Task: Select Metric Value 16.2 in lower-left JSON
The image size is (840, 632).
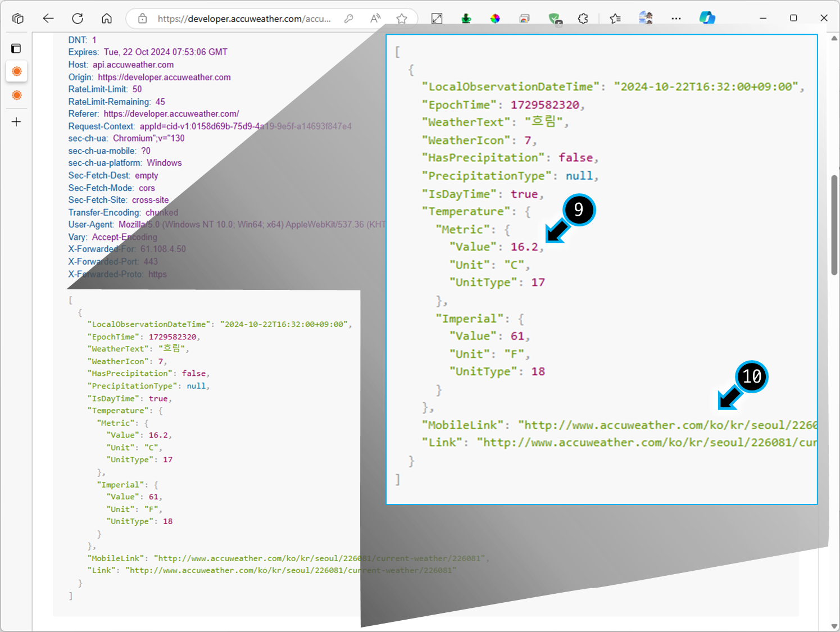Action: [x=139, y=435]
